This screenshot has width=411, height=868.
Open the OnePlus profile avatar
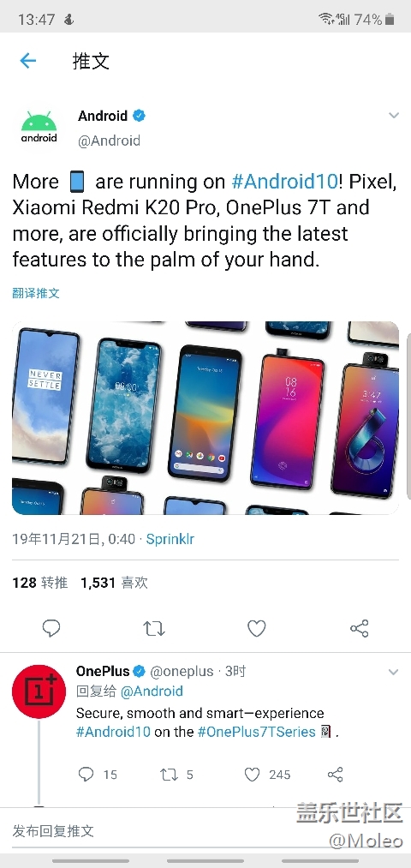pos(39,691)
